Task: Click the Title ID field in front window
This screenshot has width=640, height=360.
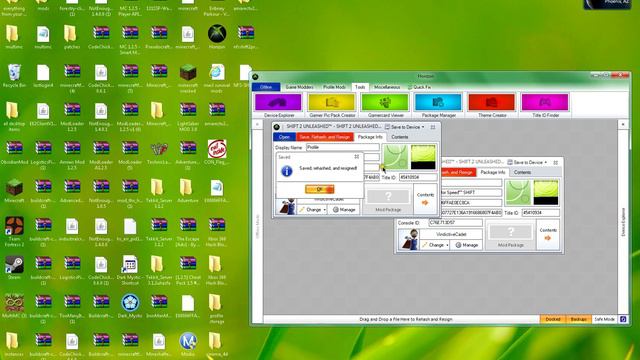Action: tap(418, 177)
